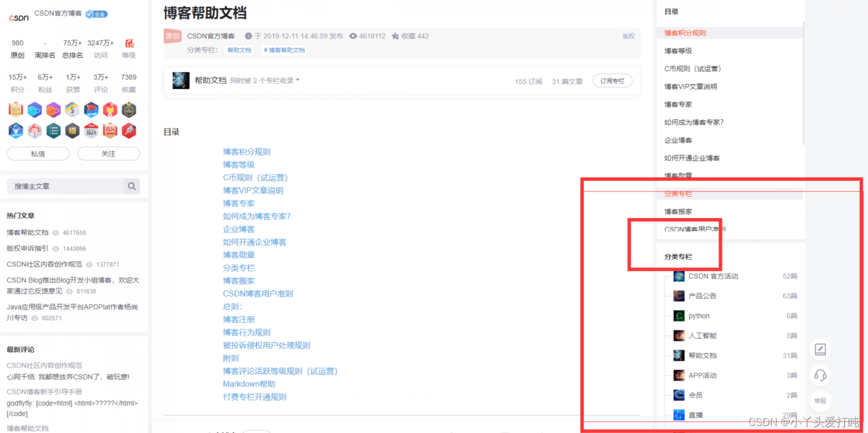868x433 pixels.
Task: Open the write-article pencil floating button
Action: point(820,349)
